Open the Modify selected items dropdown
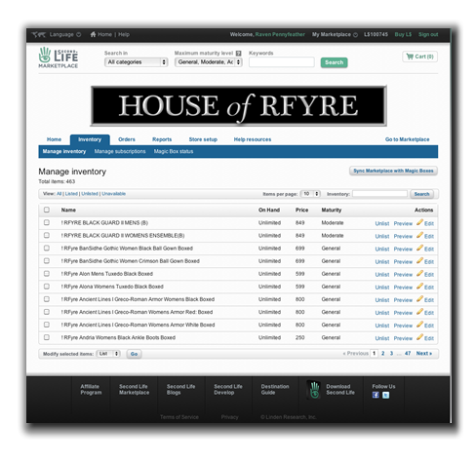The width and height of the screenshot is (476, 462). (108, 354)
